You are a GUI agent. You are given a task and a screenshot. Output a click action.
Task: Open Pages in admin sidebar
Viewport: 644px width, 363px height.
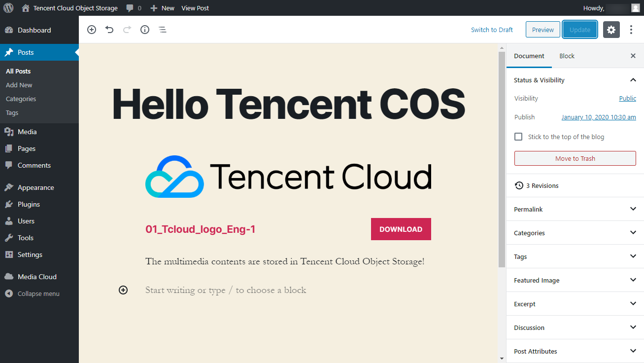click(x=39, y=148)
